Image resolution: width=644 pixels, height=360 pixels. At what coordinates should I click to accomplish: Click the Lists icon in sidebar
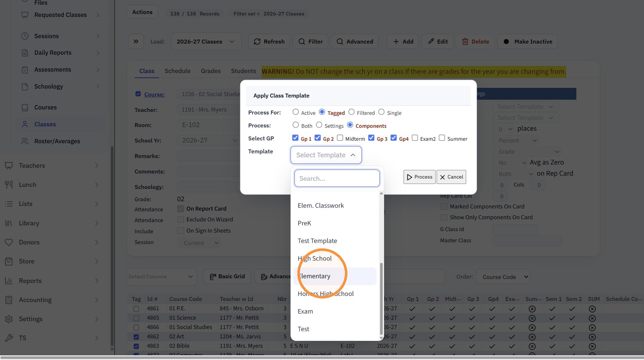click(9, 204)
